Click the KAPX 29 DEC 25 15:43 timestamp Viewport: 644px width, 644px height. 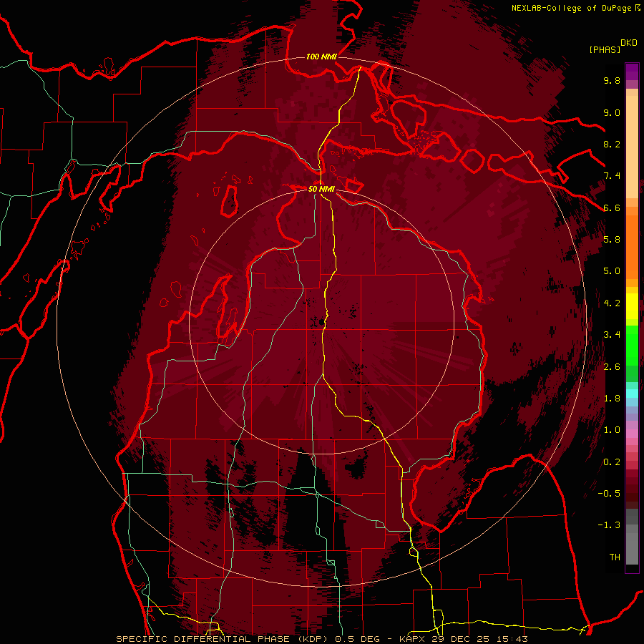coord(464,639)
